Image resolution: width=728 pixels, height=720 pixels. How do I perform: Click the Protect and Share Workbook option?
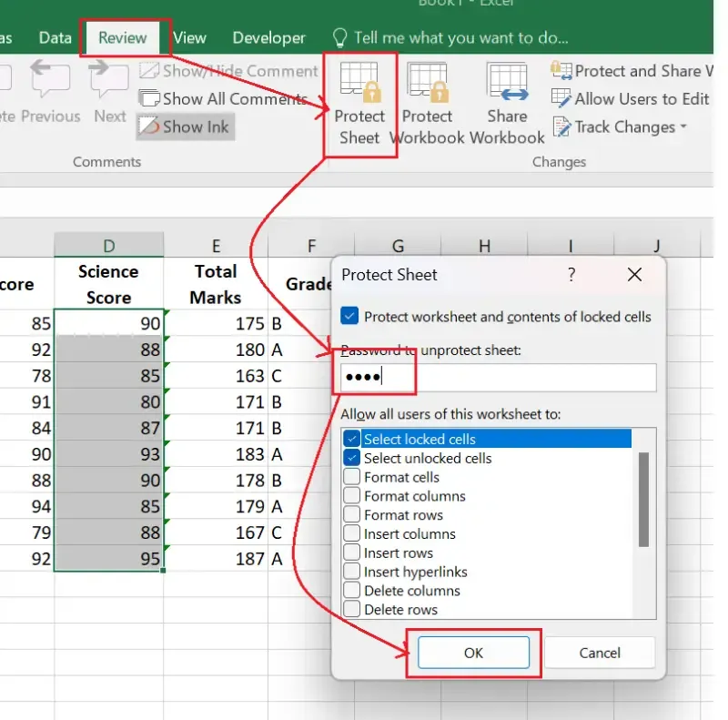point(637,71)
